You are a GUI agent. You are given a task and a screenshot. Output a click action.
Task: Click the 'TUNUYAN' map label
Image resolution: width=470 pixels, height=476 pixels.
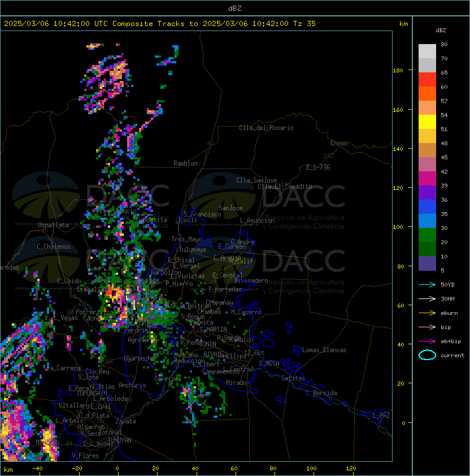click(x=120, y=440)
